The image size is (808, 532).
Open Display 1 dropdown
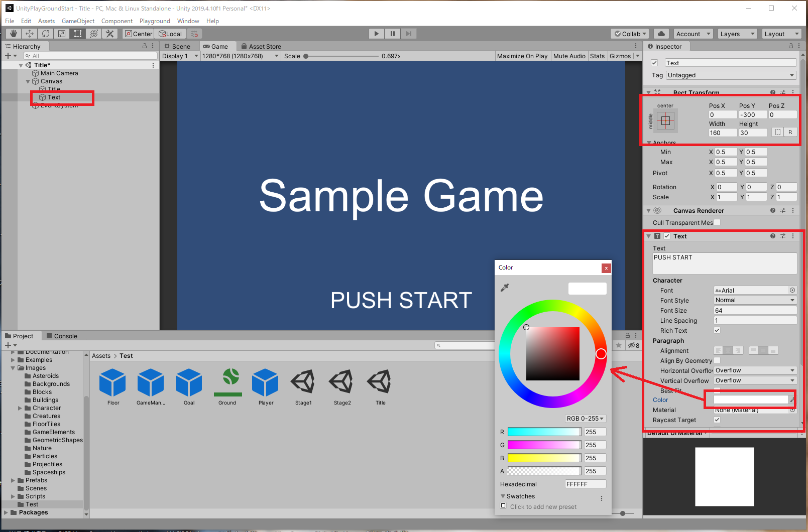coord(180,56)
